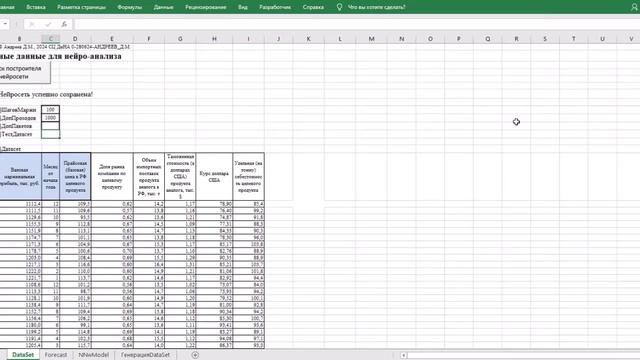Focus the 'Что вы хотите сделать?' search box

376,7
